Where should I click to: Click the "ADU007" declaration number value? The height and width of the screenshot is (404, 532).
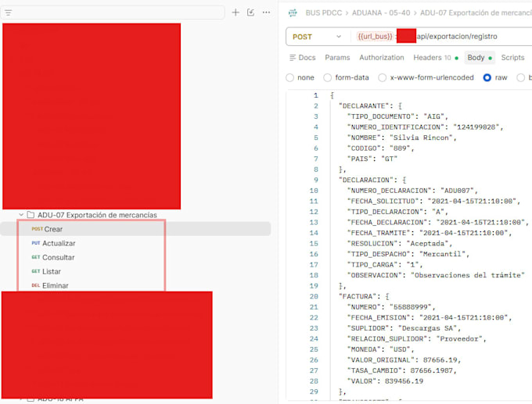[457, 191]
